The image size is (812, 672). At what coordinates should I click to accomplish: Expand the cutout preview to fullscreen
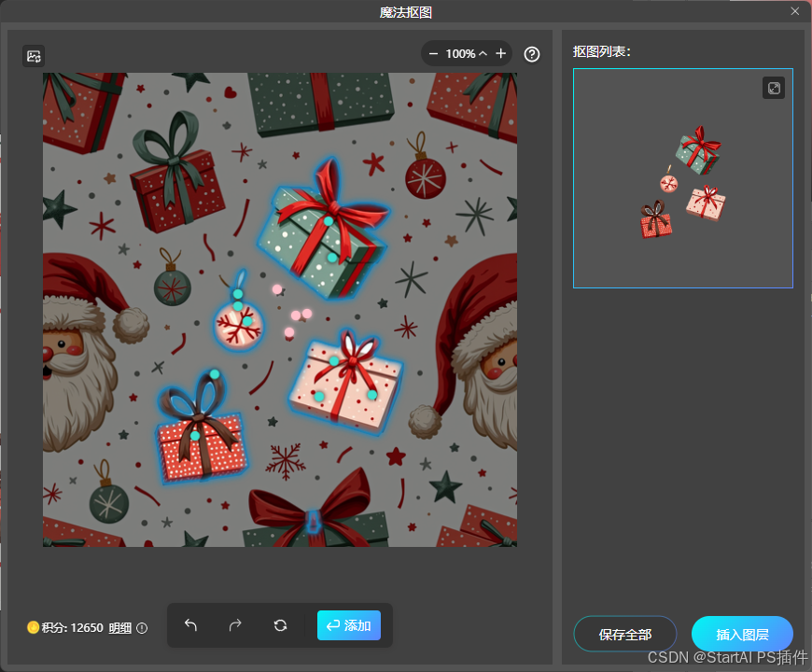pyautogui.click(x=774, y=88)
